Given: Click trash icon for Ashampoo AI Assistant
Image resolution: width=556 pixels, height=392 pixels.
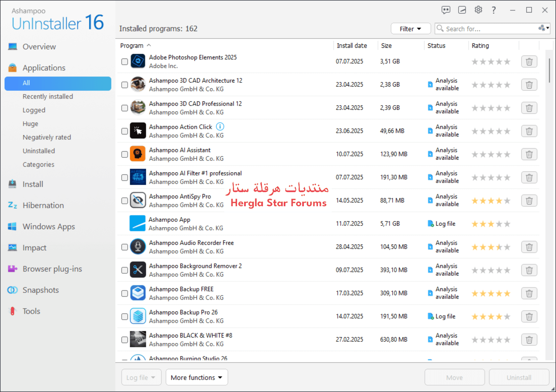Looking at the screenshot, I should click(529, 154).
